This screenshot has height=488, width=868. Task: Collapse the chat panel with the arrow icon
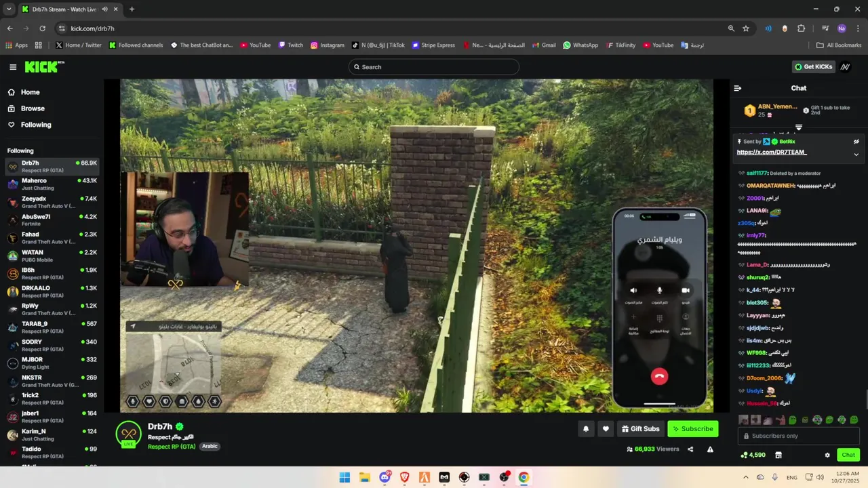point(738,88)
